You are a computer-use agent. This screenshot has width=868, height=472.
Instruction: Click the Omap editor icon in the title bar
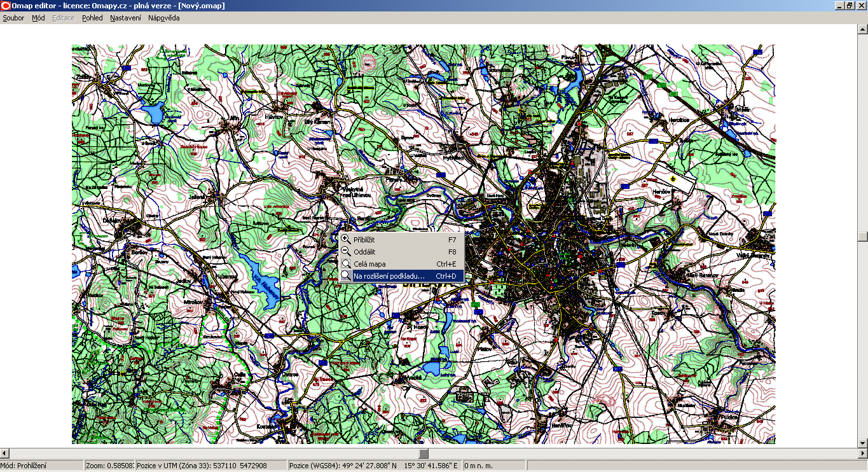[6, 6]
